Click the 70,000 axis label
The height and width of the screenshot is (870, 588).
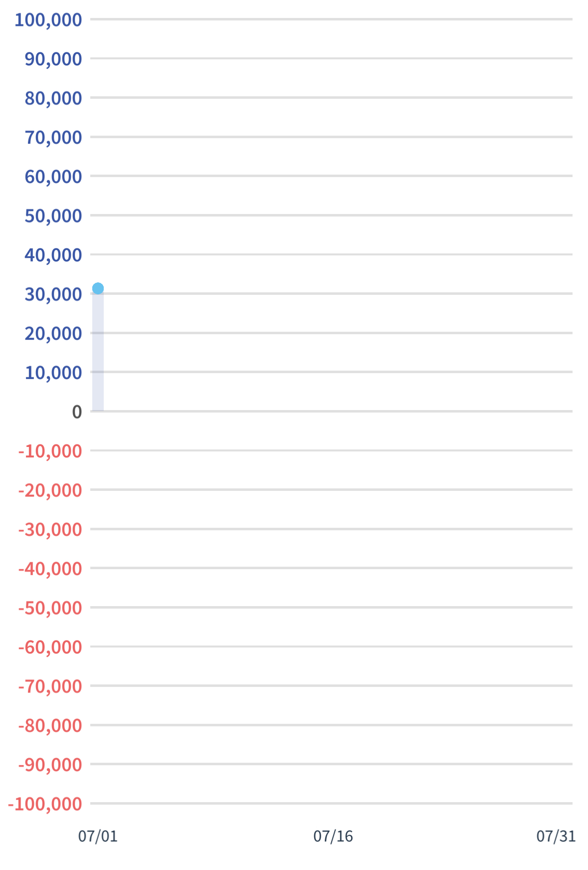(53, 137)
